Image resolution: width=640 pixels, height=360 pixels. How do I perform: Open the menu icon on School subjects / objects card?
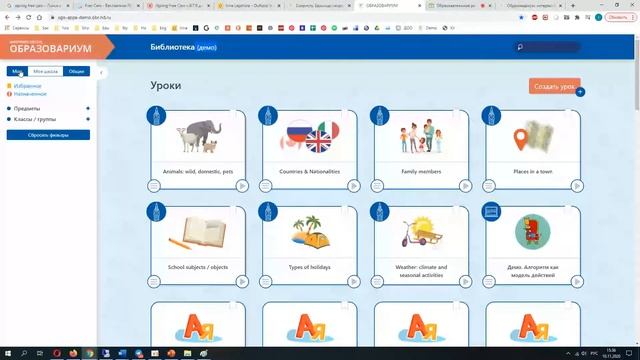154,282
